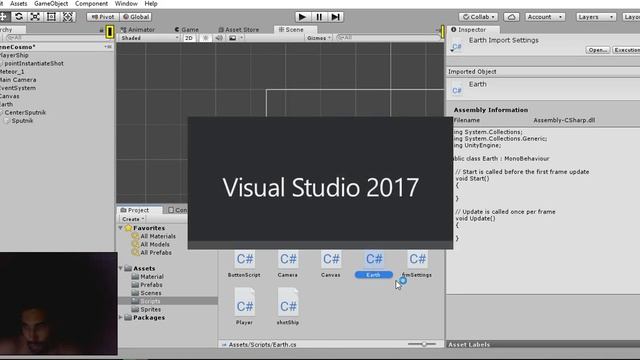Adjust the Project icon size slider

[x=422, y=344]
